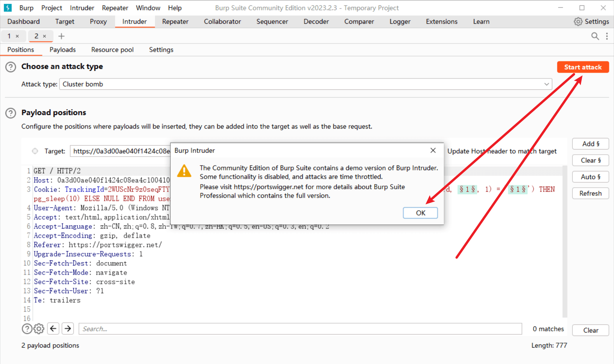The width and height of the screenshot is (614, 364).
Task: Close Intruder tab 2
Action: [x=45, y=36]
